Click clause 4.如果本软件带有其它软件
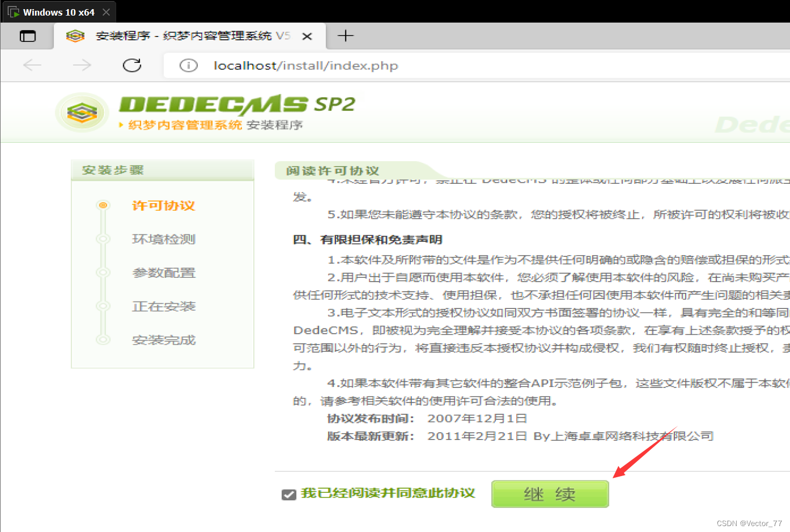The width and height of the screenshot is (790, 532). (558, 384)
